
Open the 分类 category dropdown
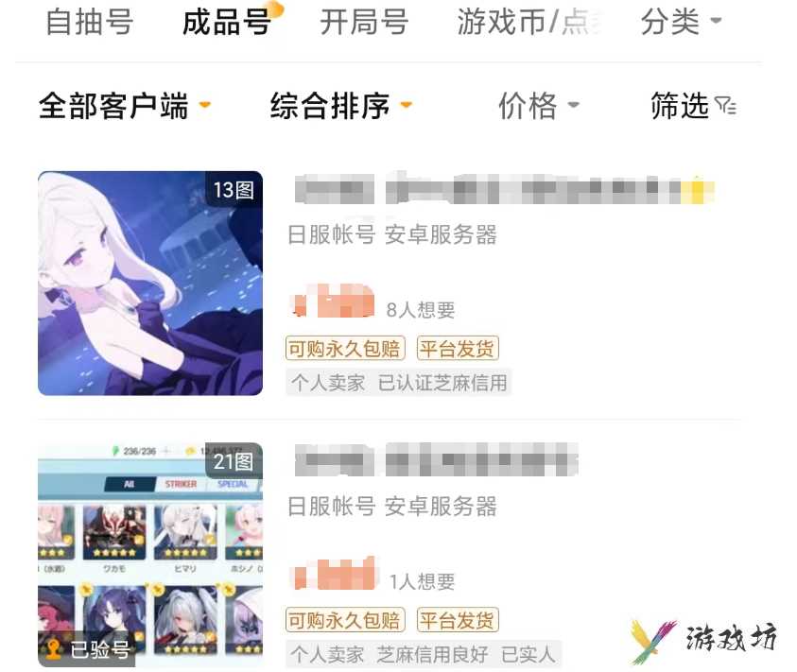click(681, 22)
